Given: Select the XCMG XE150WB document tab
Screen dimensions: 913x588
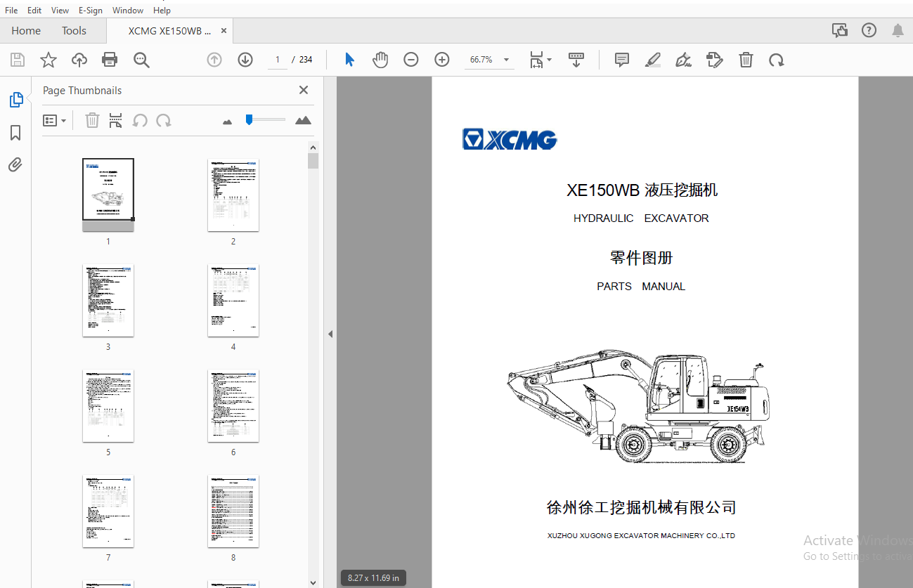Looking at the screenshot, I should tap(169, 31).
